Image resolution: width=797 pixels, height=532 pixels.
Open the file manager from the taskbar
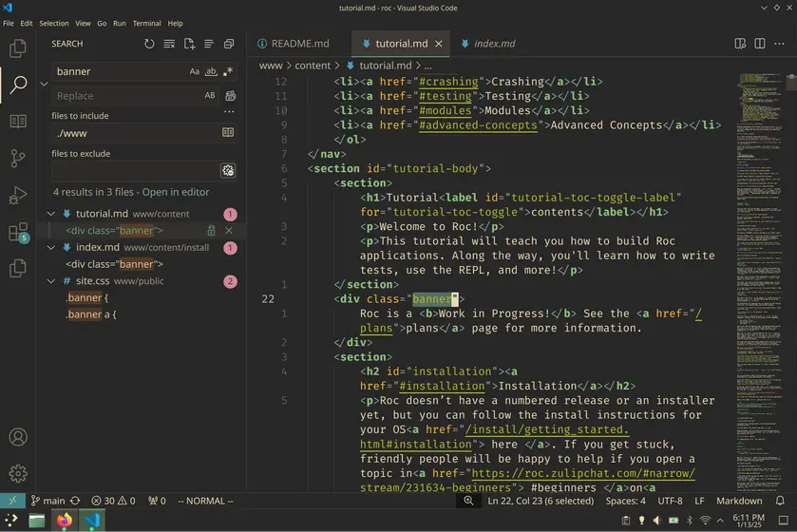pyautogui.click(x=37, y=521)
